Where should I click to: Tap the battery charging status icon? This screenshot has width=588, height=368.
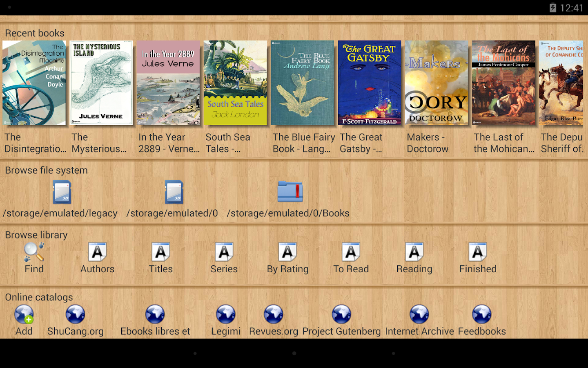(x=553, y=8)
